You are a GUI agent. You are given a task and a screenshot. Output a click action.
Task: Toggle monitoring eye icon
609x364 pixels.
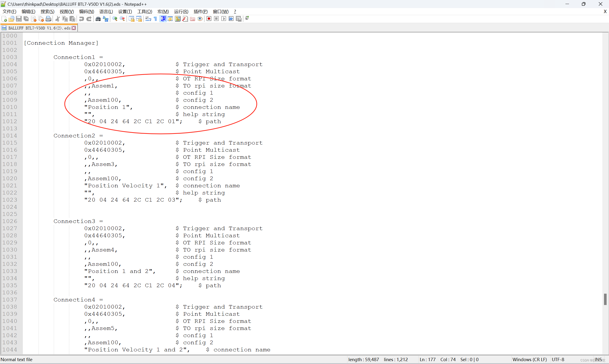[200, 19]
